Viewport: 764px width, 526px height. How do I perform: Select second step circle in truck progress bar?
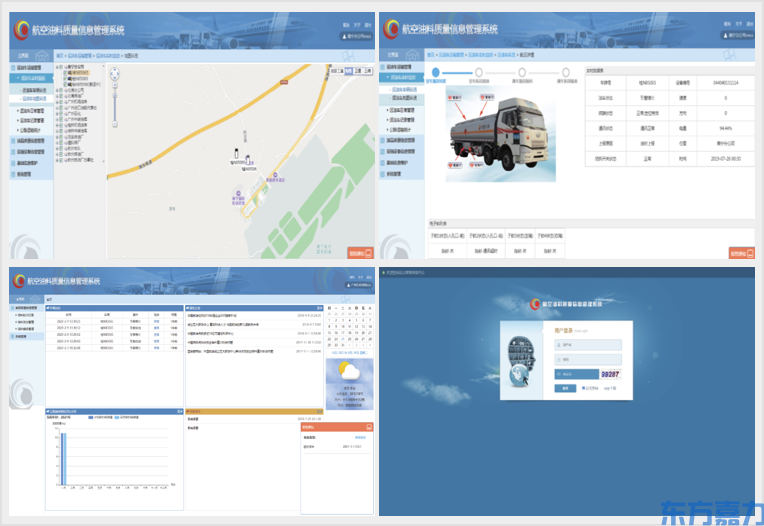(479, 72)
